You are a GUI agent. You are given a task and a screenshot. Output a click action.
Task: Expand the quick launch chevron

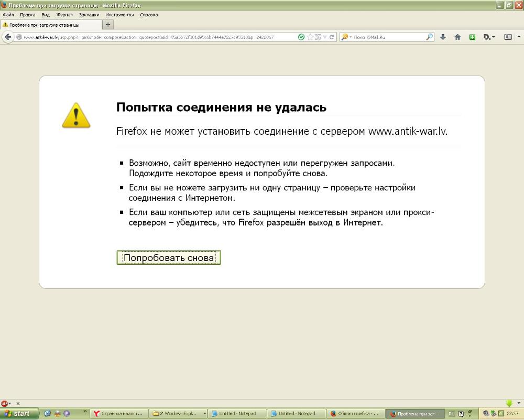tap(85, 412)
